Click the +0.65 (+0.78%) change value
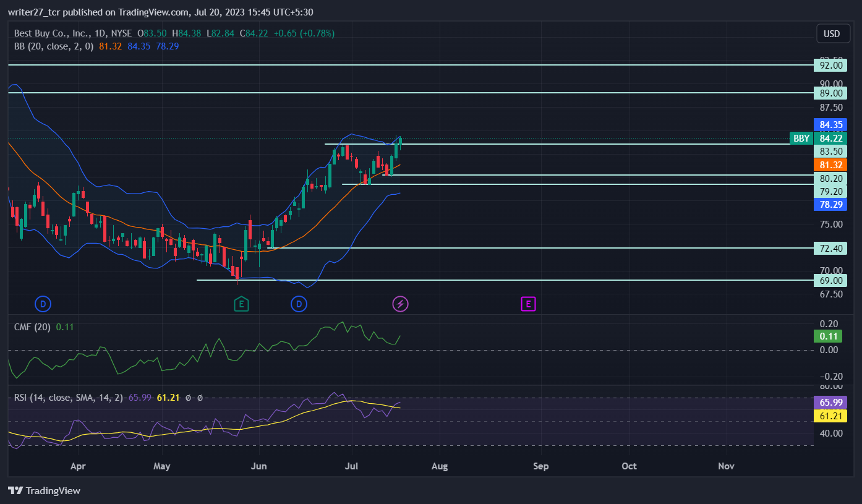Image resolution: width=862 pixels, height=504 pixels. pos(304,33)
